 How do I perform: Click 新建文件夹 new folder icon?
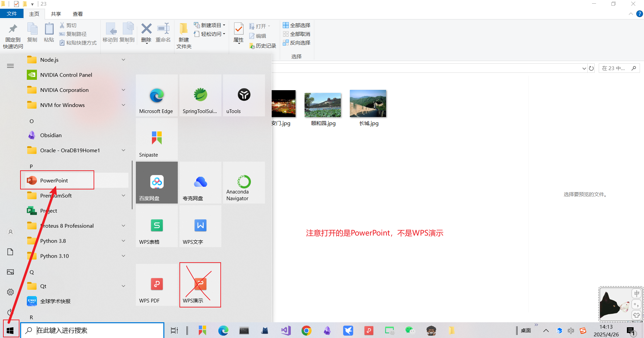(x=184, y=36)
